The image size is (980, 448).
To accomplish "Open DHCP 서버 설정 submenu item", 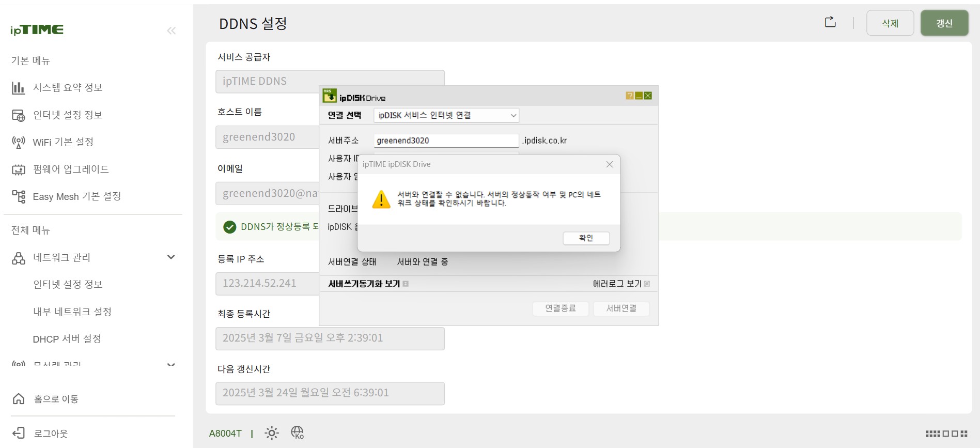I will click(67, 339).
